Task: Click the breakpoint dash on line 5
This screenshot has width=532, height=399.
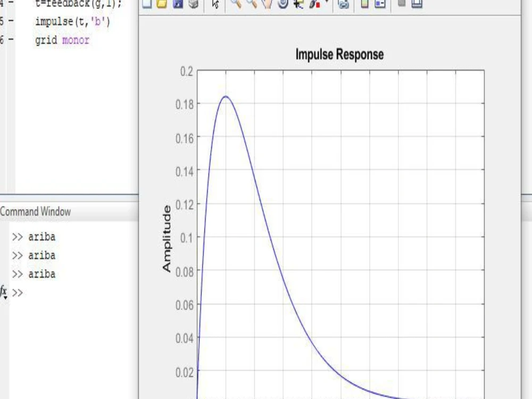Action: pos(11,21)
